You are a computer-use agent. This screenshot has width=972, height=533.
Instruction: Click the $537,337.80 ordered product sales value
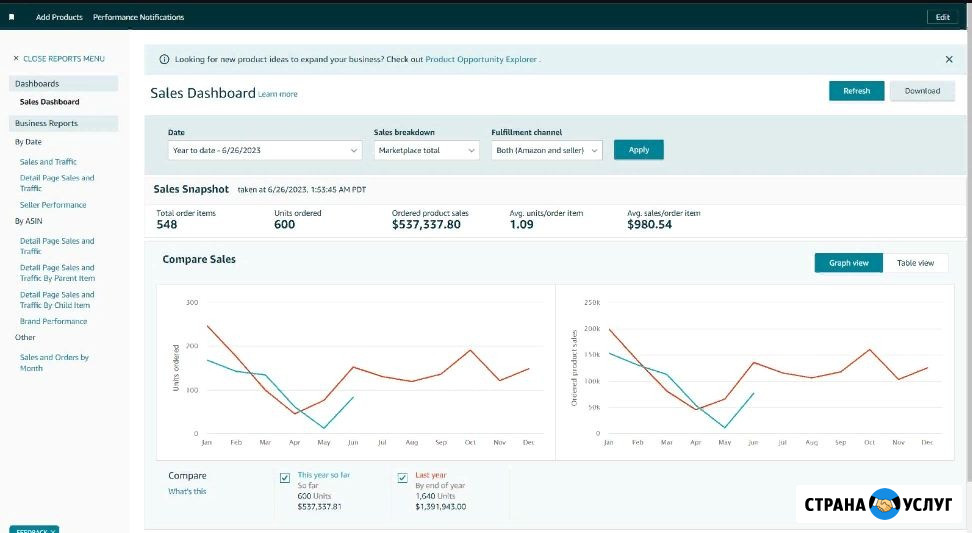coord(426,224)
